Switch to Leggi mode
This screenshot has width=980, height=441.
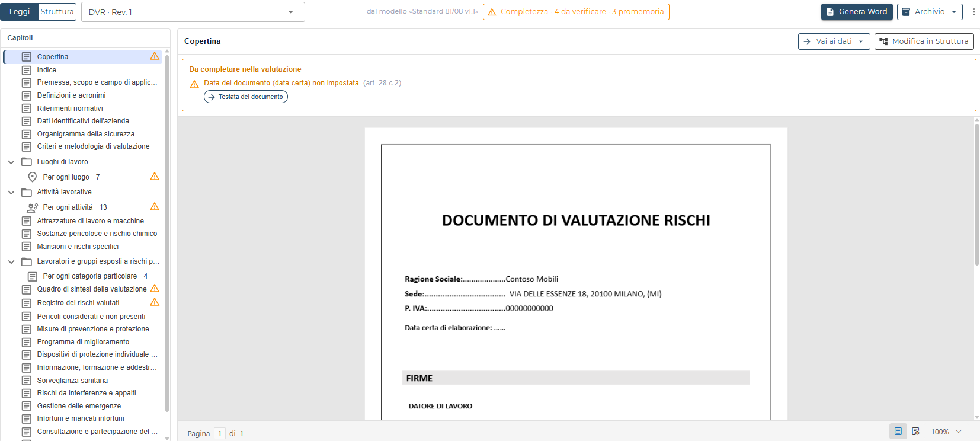pos(20,12)
